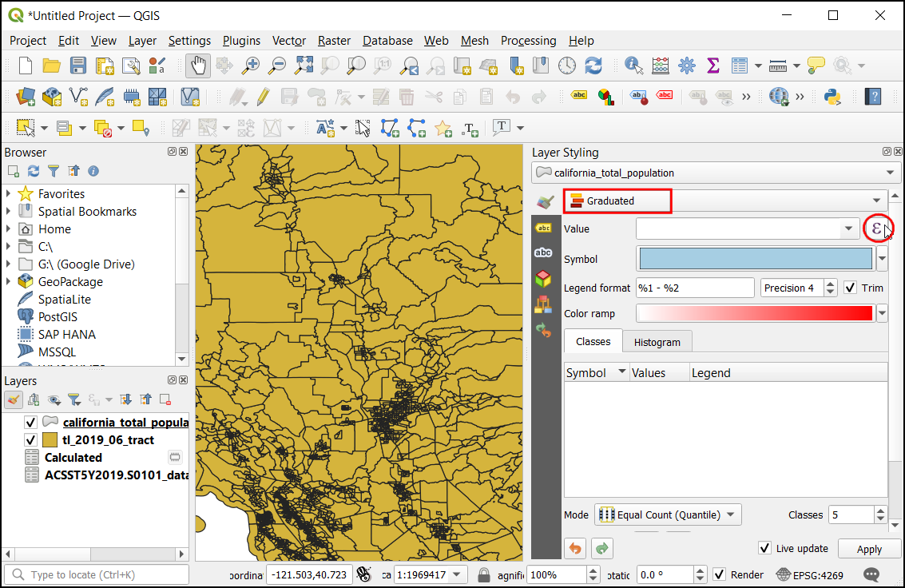Click the Apply button
Screen dimensions: 905x588
click(x=868, y=549)
